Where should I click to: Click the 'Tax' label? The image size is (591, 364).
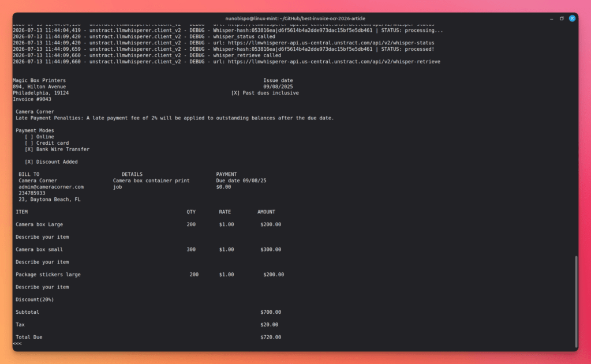click(20, 325)
